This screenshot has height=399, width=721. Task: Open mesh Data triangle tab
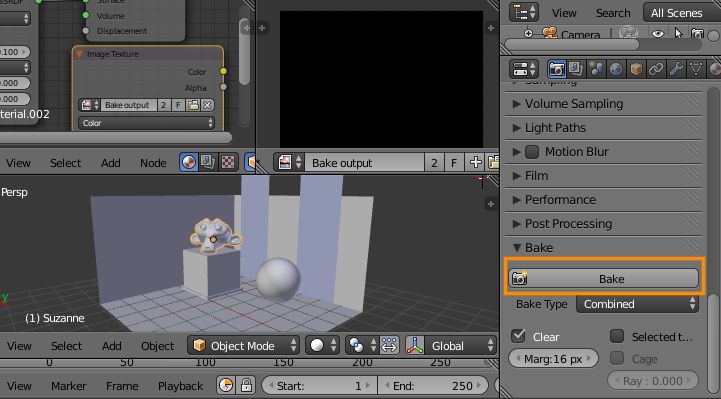click(x=696, y=69)
